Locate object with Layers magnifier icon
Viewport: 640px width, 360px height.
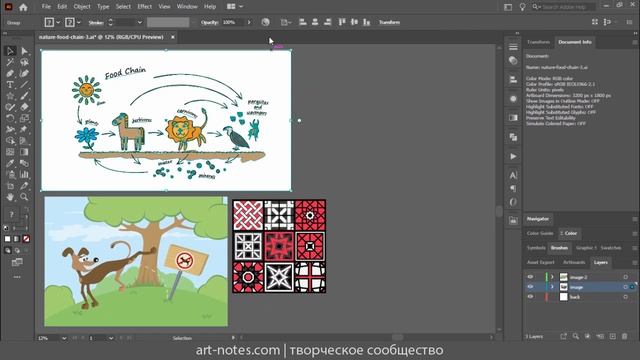click(x=576, y=336)
